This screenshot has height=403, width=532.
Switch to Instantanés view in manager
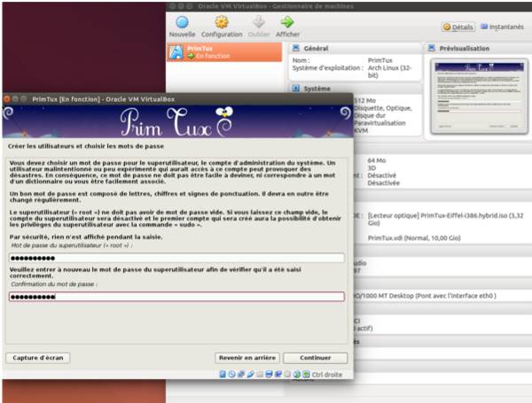click(502, 27)
